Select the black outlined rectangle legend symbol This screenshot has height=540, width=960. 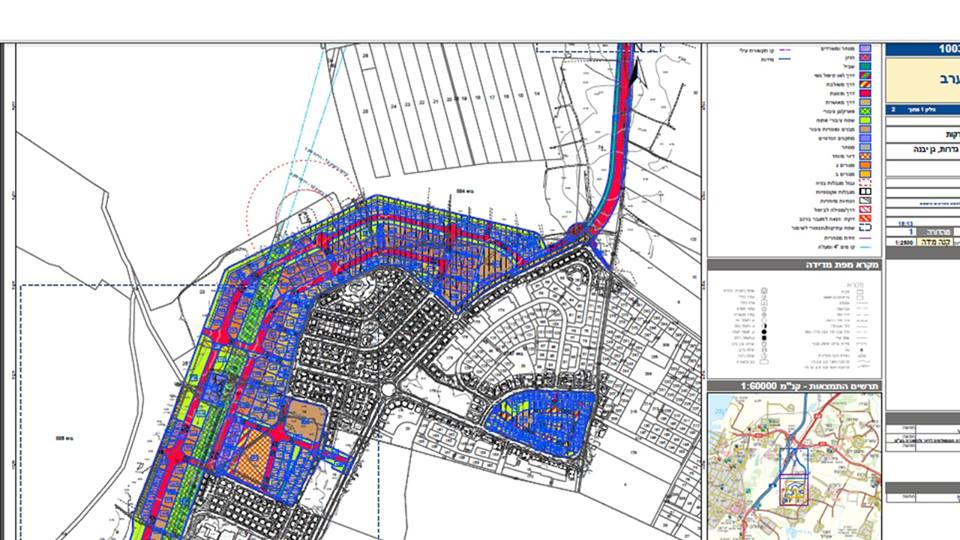pyautogui.click(x=866, y=192)
